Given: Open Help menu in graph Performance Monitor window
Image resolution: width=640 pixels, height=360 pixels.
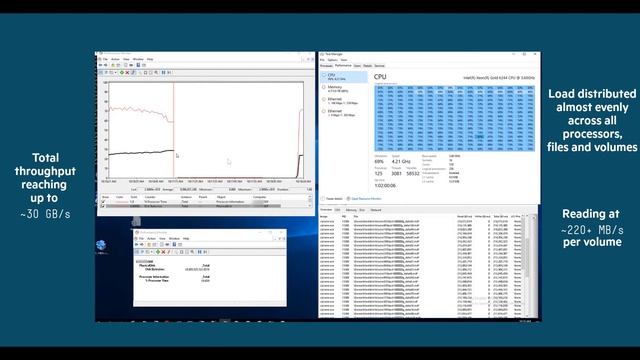Looking at the screenshot, I should (150, 59).
